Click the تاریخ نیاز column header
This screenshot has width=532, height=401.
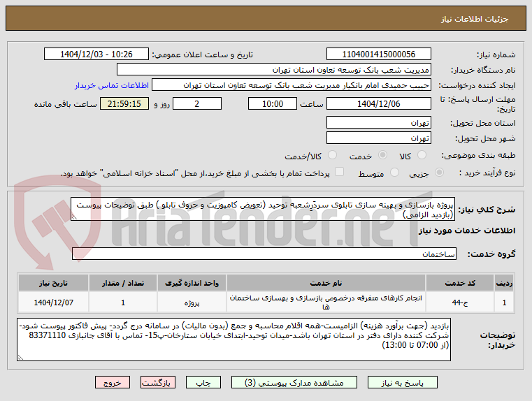point(53,283)
